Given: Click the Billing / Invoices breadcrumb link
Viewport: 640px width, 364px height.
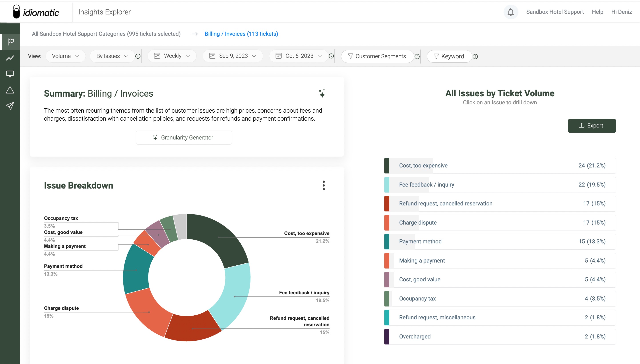Looking at the screenshot, I should 241,34.
